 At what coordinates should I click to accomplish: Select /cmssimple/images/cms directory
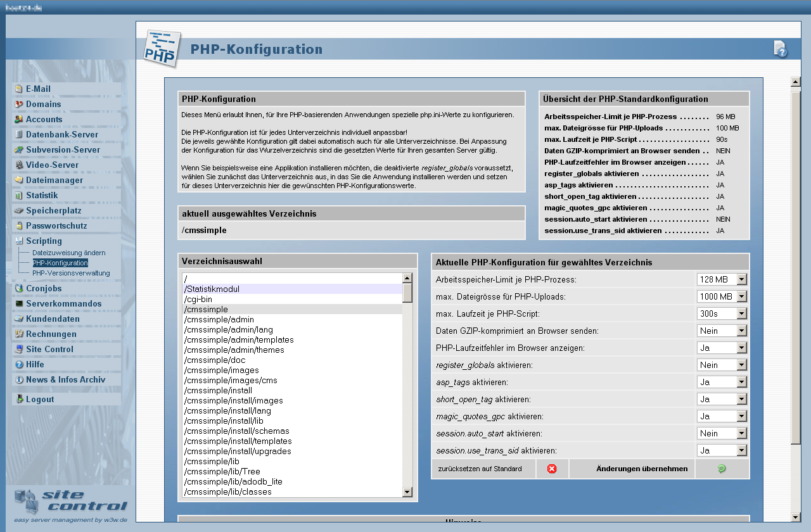[x=292, y=380]
